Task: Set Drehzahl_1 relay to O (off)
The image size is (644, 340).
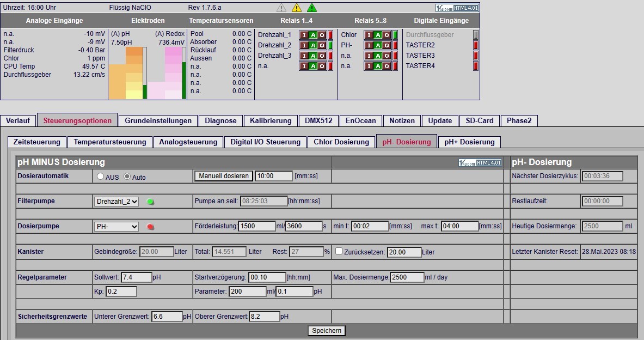Action: pyautogui.click(x=322, y=35)
